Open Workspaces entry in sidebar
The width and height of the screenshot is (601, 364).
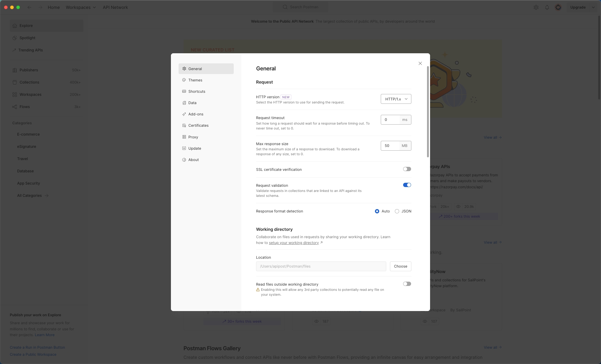[x=47, y=95]
